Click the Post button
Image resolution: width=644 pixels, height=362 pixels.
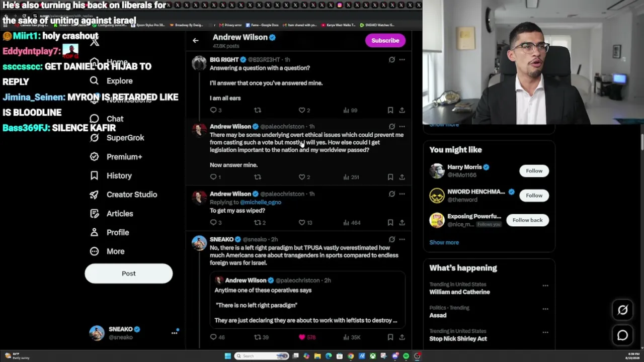(x=128, y=274)
